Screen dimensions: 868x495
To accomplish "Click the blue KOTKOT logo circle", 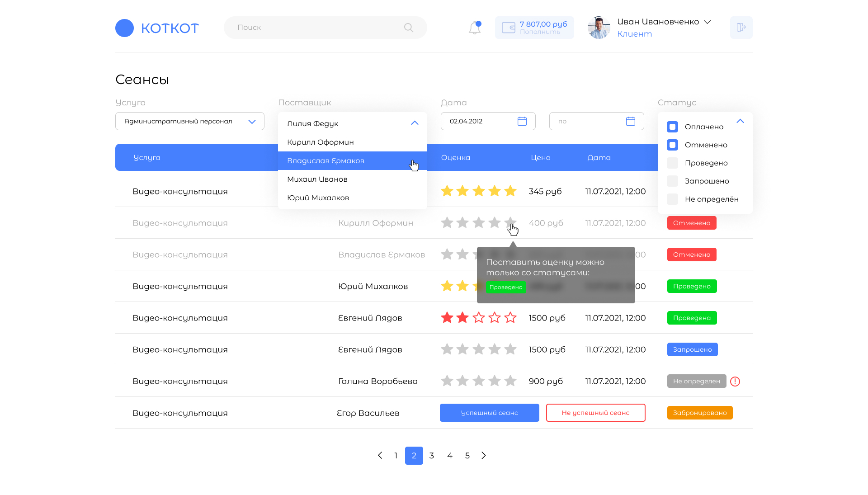I will pos(124,28).
